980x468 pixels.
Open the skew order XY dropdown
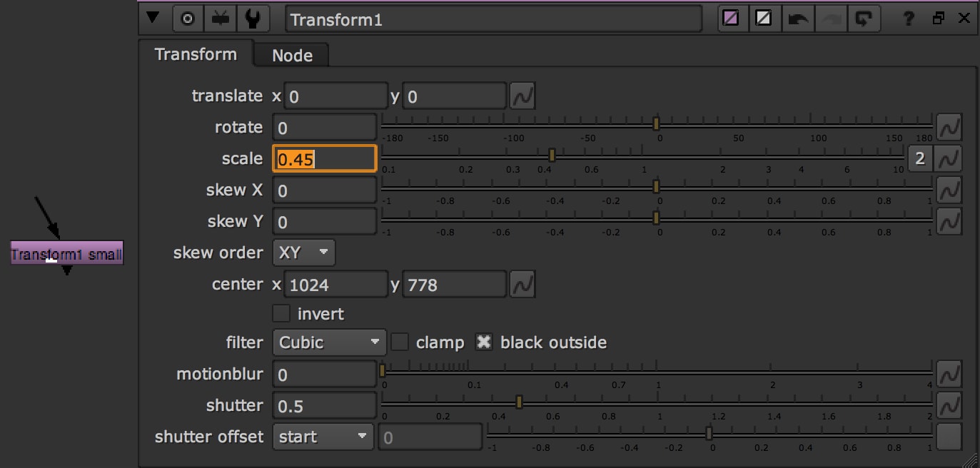304,253
